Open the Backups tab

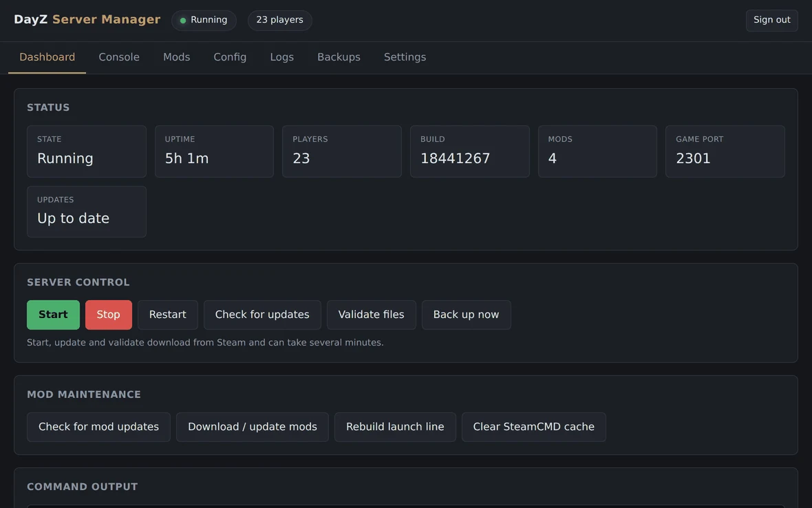coord(339,57)
